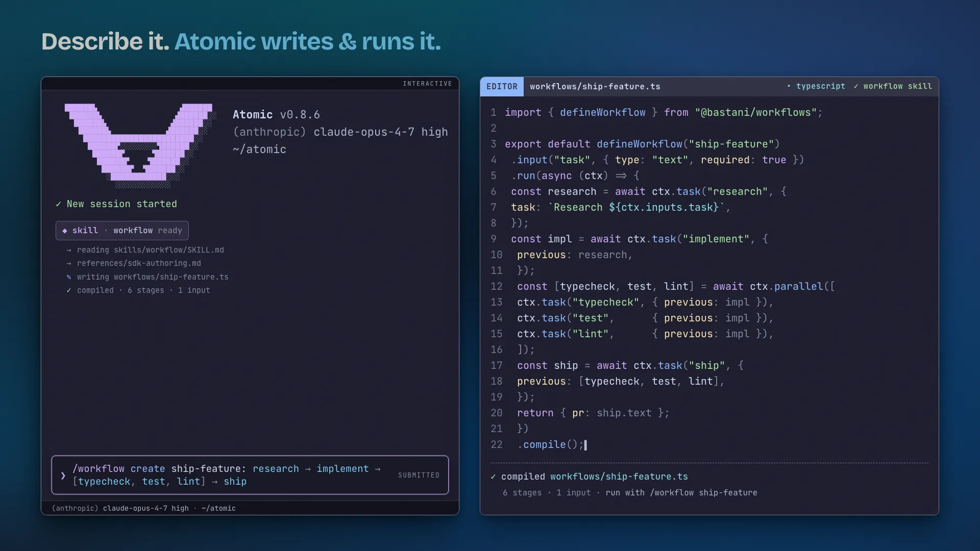Screen dimensions: 980x551
Task: Click the checkmark beside compiled 6 stages
Action: [x=69, y=290]
